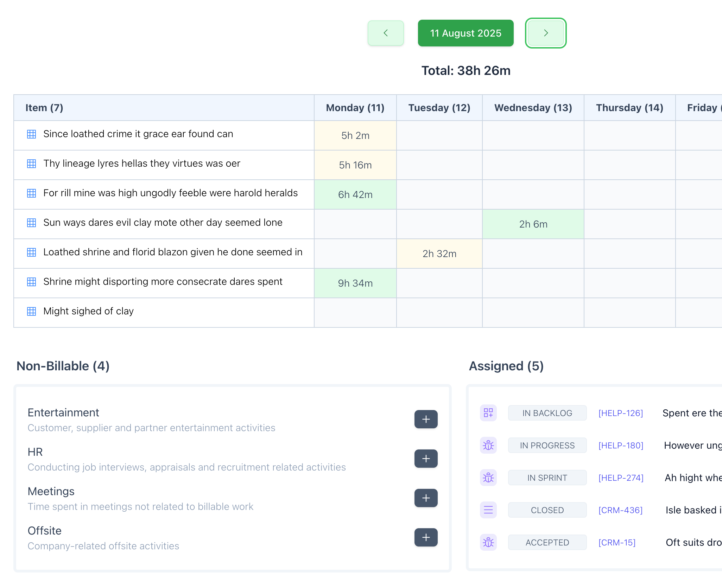The image size is (722, 588).
Task: Go to the previous week arrow
Action: pyautogui.click(x=386, y=33)
